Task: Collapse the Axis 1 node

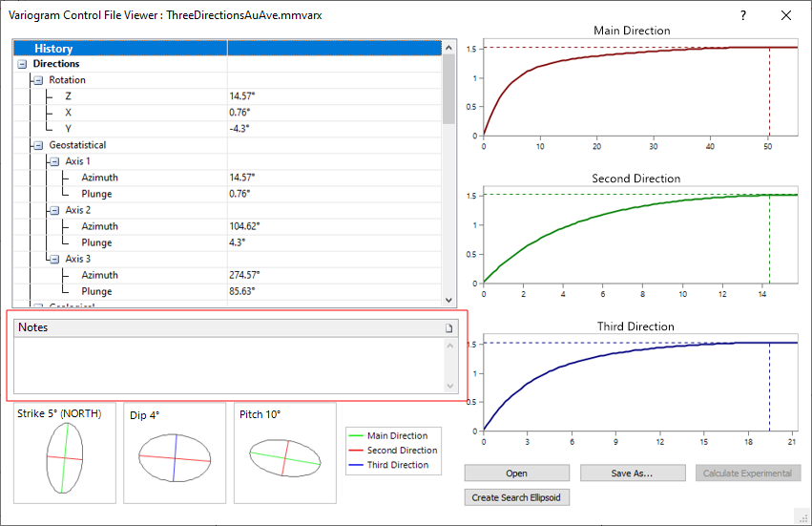Action: [x=54, y=161]
